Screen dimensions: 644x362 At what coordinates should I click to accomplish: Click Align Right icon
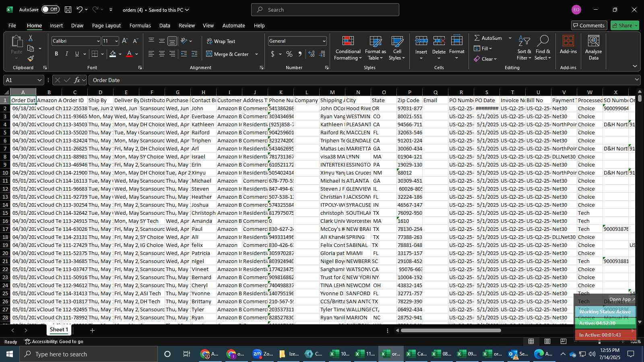[x=172, y=54]
